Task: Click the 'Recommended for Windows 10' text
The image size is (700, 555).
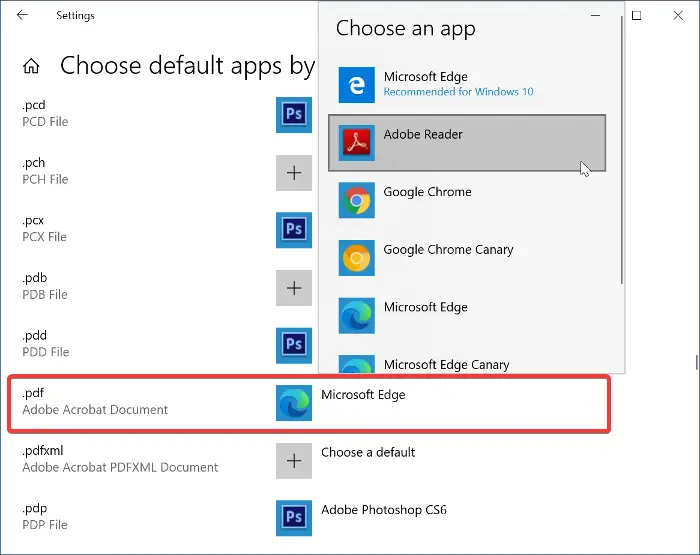Action: (458, 92)
